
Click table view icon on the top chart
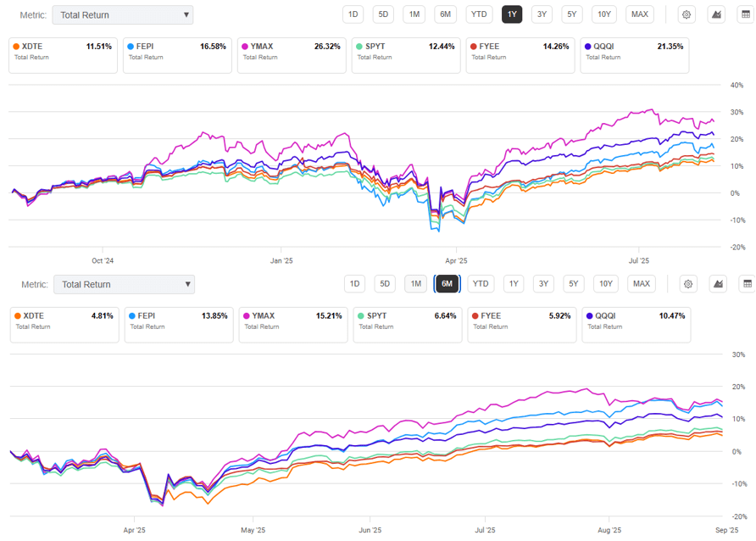[746, 14]
